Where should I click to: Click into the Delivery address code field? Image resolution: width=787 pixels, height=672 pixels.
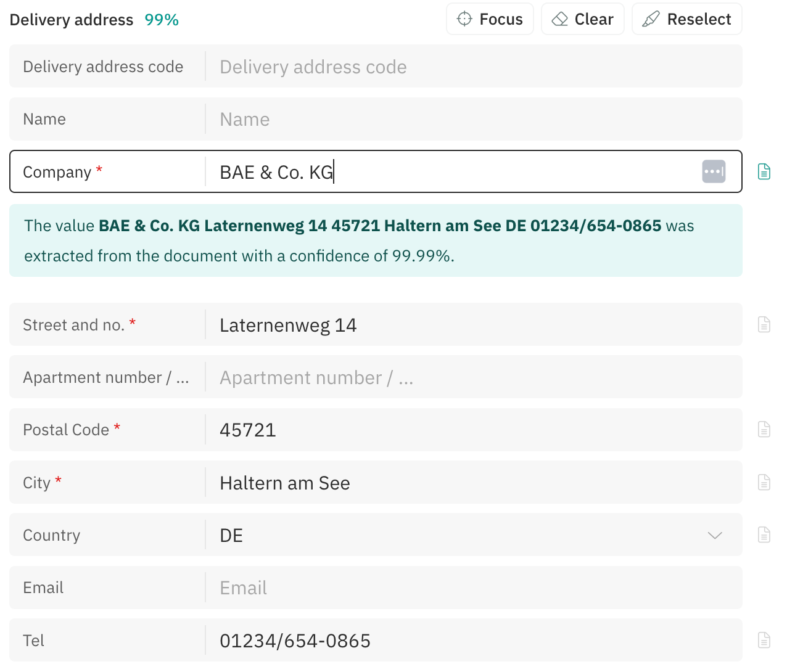pyautogui.click(x=469, y=67)
